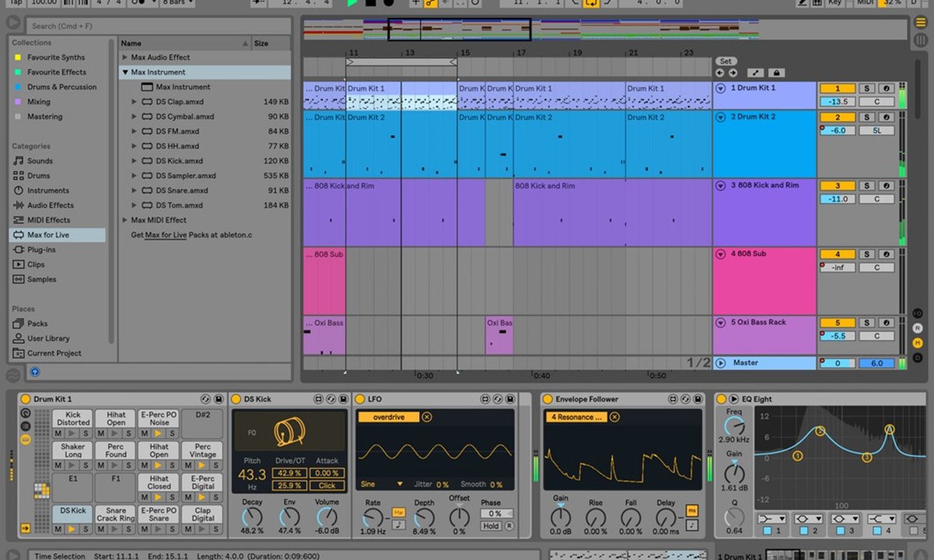Click hot-swap icon on Envelope Follower

(x=685, y=399)
